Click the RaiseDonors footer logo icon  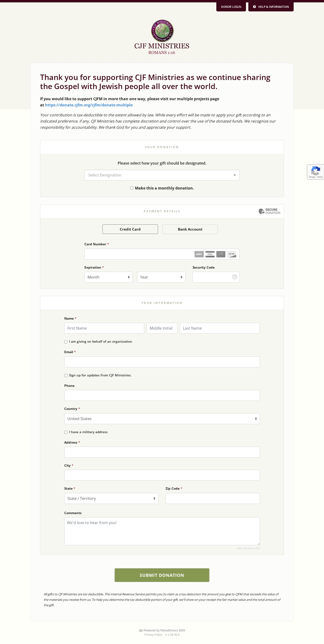[x=141, y=630]
